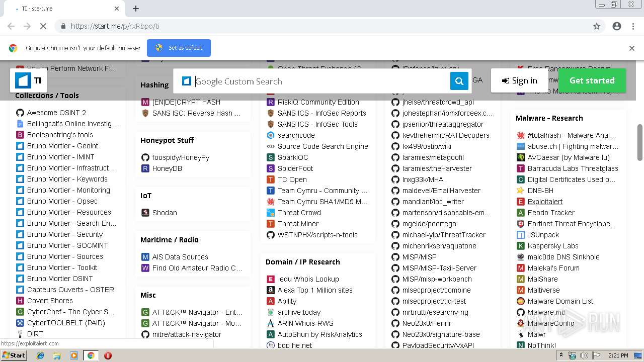Open the Windows Start button
This screenshot has height=362, width=644.
coord(14,355)
